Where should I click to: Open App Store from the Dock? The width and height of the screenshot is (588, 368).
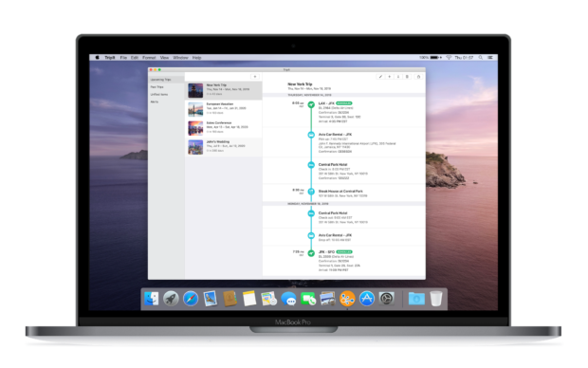367,299
